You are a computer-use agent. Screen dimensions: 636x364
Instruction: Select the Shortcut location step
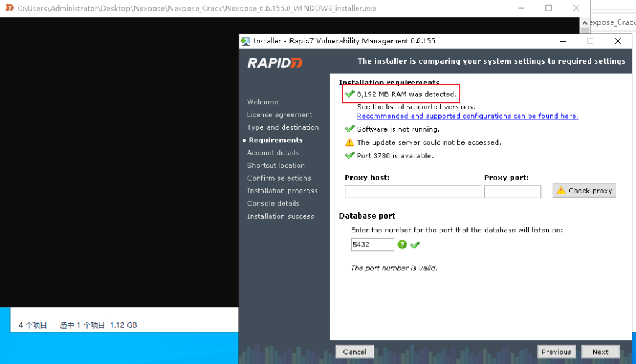(276, 165)
